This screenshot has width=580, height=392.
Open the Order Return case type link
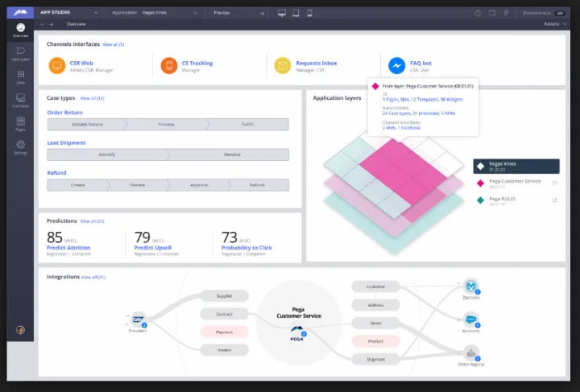64,113
